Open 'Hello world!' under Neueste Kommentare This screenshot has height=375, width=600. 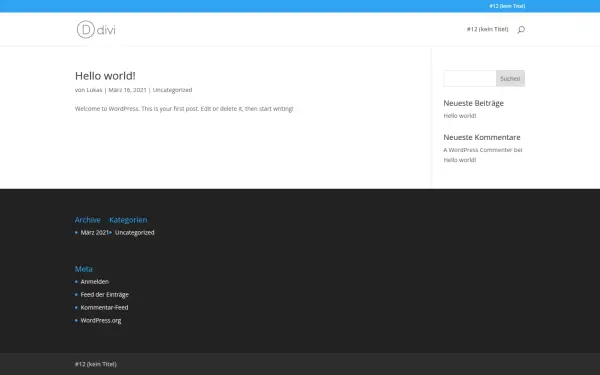coord(460,160)
